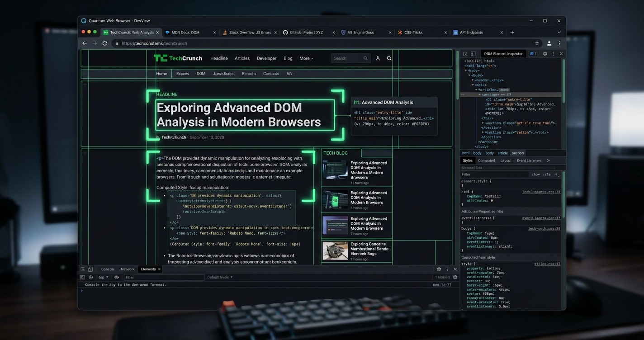Open a new browser tab with plus
Image resolution: width=644 pixels, height=340 pixels.
pyautogui.click(x=512, y=33)
